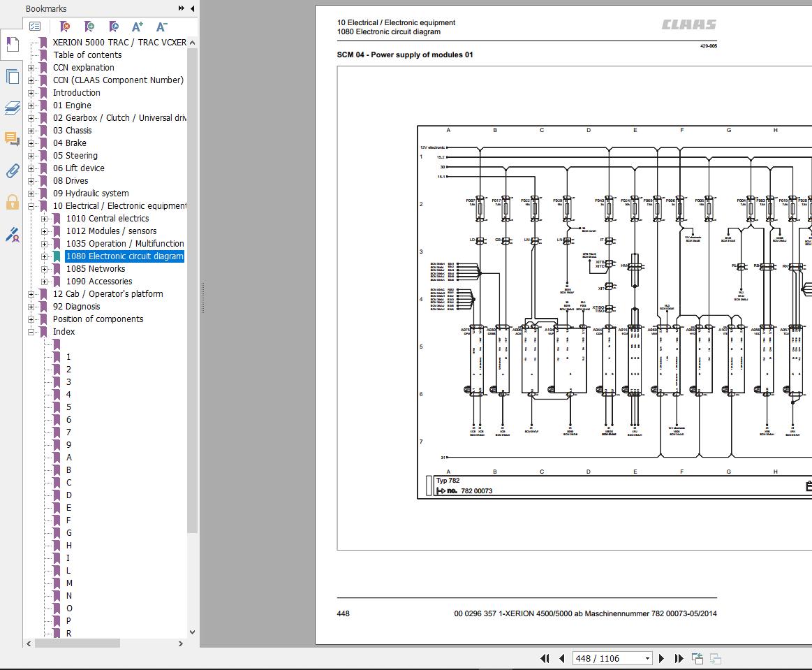Increase bookmark font size with A+
812x670 pixels.
coord(138,27)
